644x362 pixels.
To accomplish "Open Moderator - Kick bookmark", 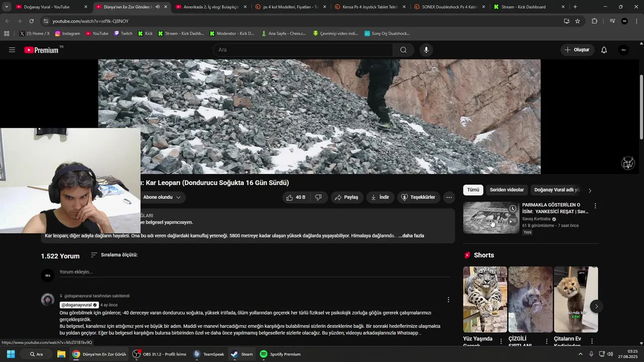I will (232, 33).
